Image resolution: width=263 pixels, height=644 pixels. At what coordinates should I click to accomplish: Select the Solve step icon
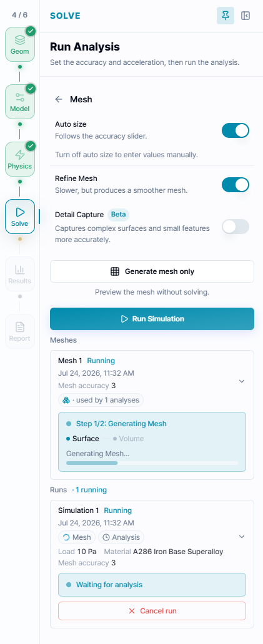coord(20,217)
